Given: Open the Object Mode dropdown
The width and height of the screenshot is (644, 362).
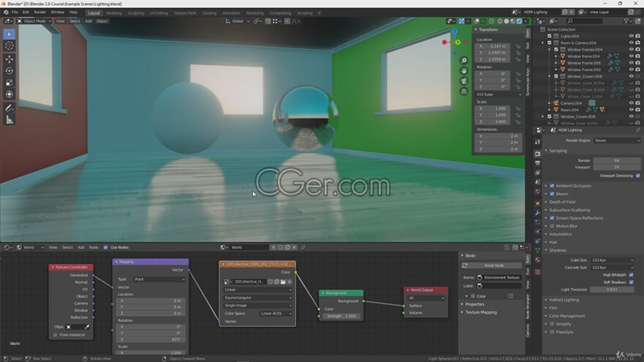Looking at the screenshot, I should click(34, 21).
